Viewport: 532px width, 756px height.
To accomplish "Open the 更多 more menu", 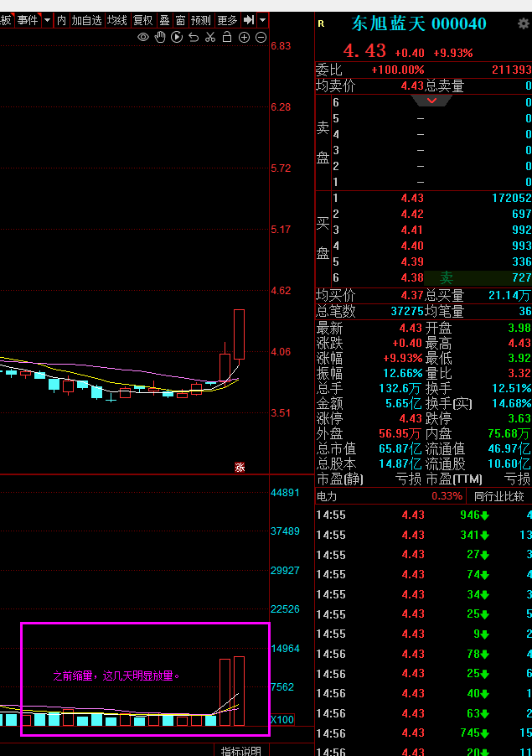I will click(x=227, y=20).
